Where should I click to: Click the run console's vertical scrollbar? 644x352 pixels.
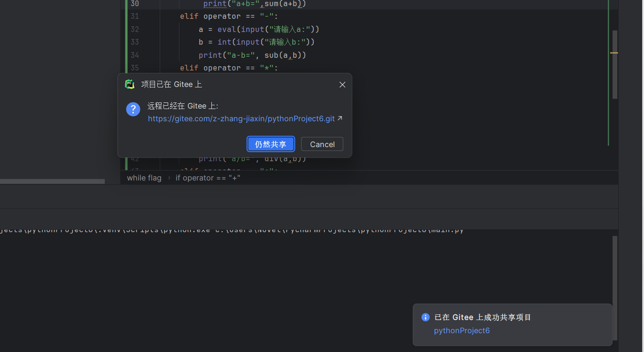tap(614, 273)
